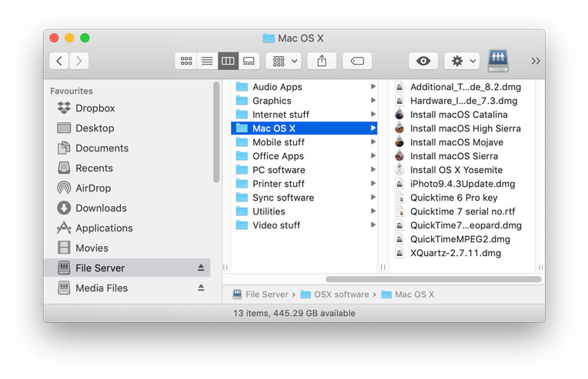This screenshot has height=379, width=588.
Task: Select XQuartz-2.7.11.dmg file
Action: click(x=462, y=253)
